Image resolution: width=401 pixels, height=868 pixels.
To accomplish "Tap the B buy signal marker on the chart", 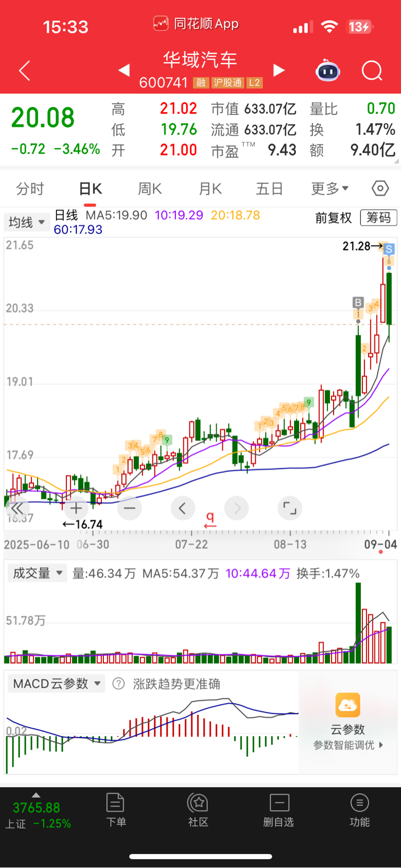I will pos(358,302).
